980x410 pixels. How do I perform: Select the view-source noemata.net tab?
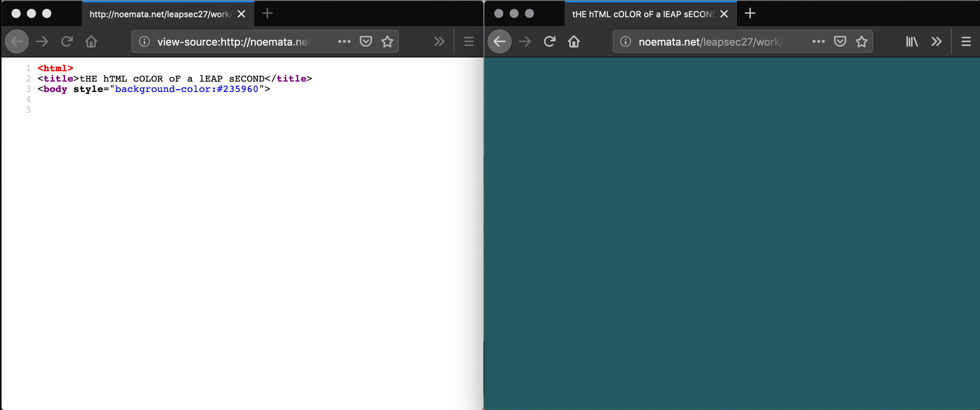pyautogui.click(x=159, y=14)
